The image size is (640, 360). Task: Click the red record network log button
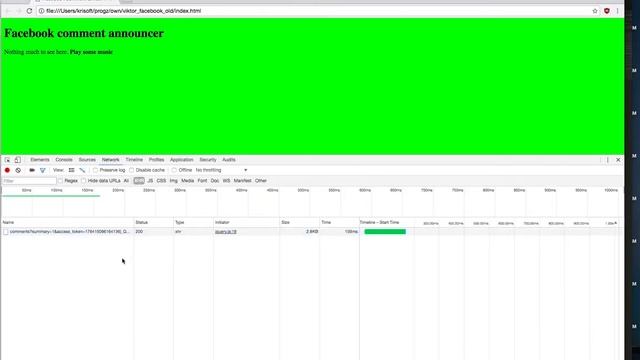click(x=7, y=170)
